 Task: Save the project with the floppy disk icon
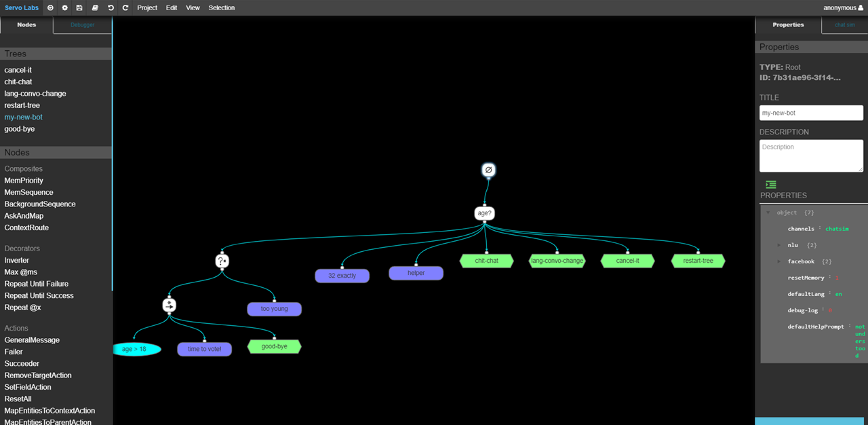[79, 8]
